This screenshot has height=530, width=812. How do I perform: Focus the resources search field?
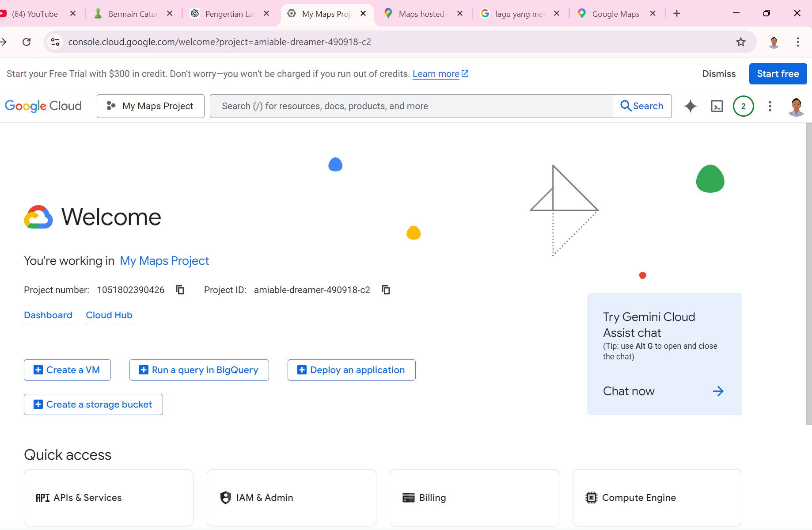[411, 106]
